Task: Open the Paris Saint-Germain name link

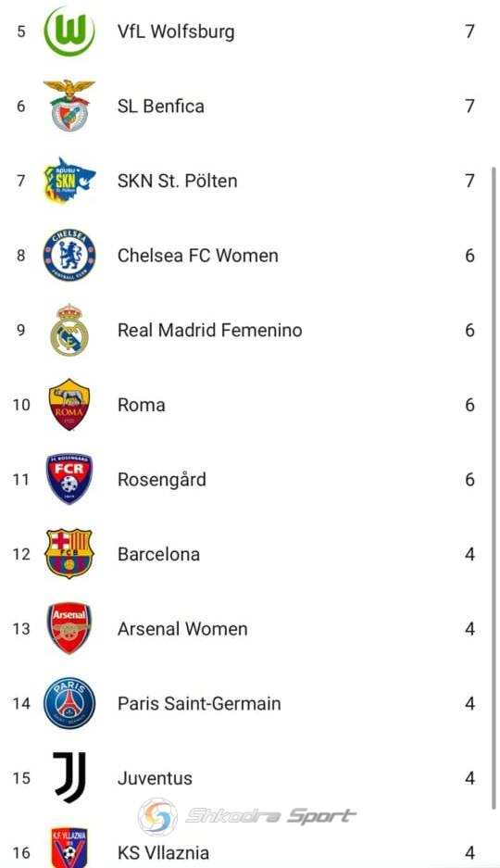Action: click(x=199, y=703)
